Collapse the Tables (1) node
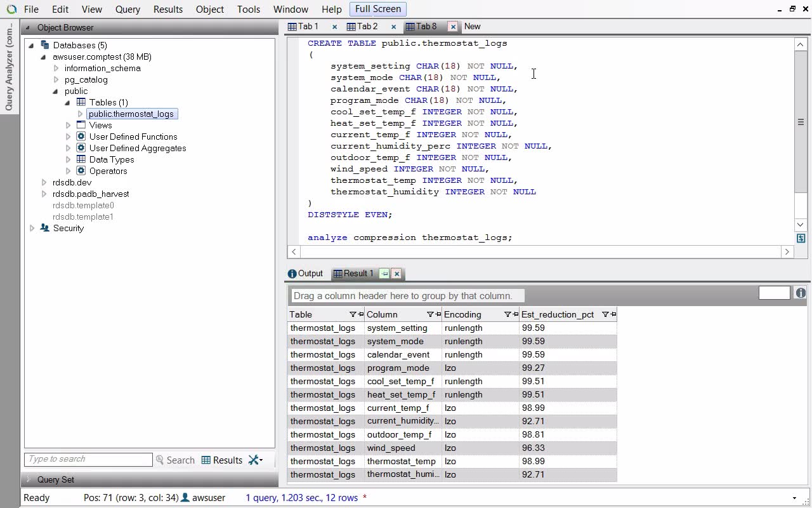 (x=68, y=102)
